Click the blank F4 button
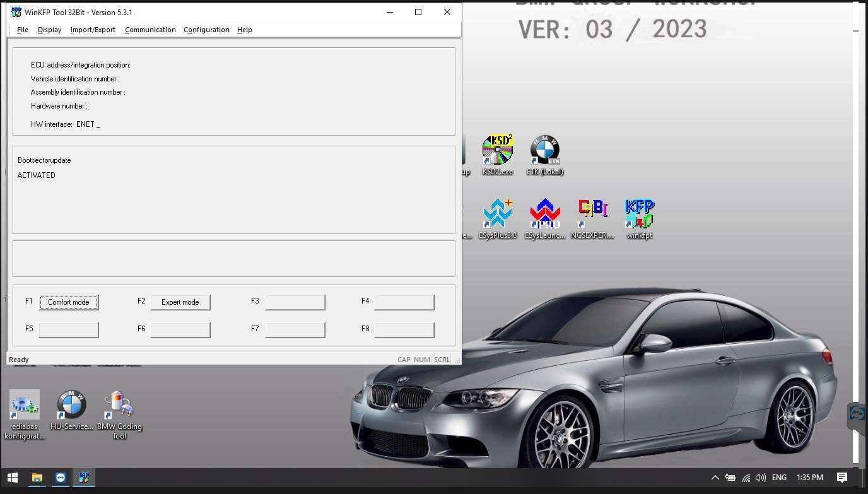This screenshot has height=494, width=868. click(404, 302)
